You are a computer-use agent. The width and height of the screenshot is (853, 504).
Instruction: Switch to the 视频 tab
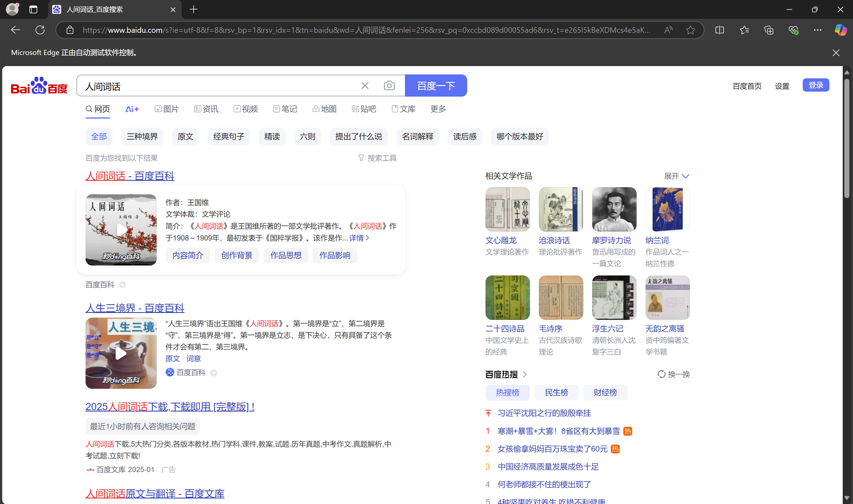point(246,109)
